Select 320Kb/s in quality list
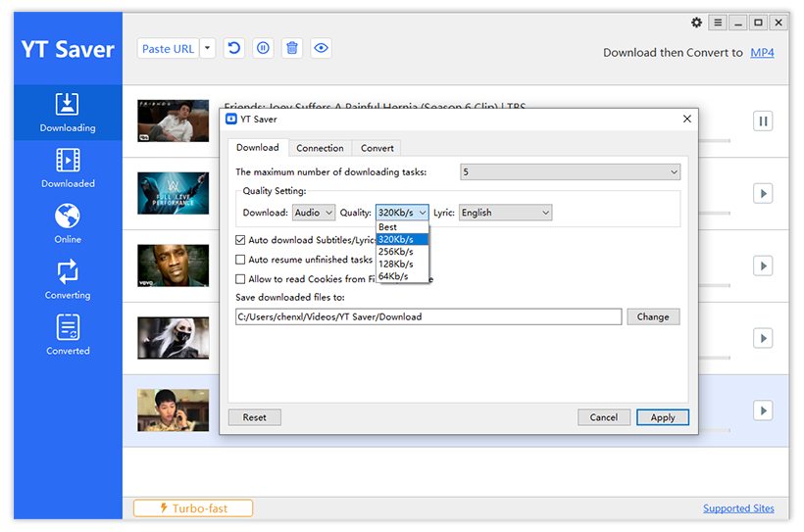This screenshot has width=804, height=532. (x=402, y=239)
